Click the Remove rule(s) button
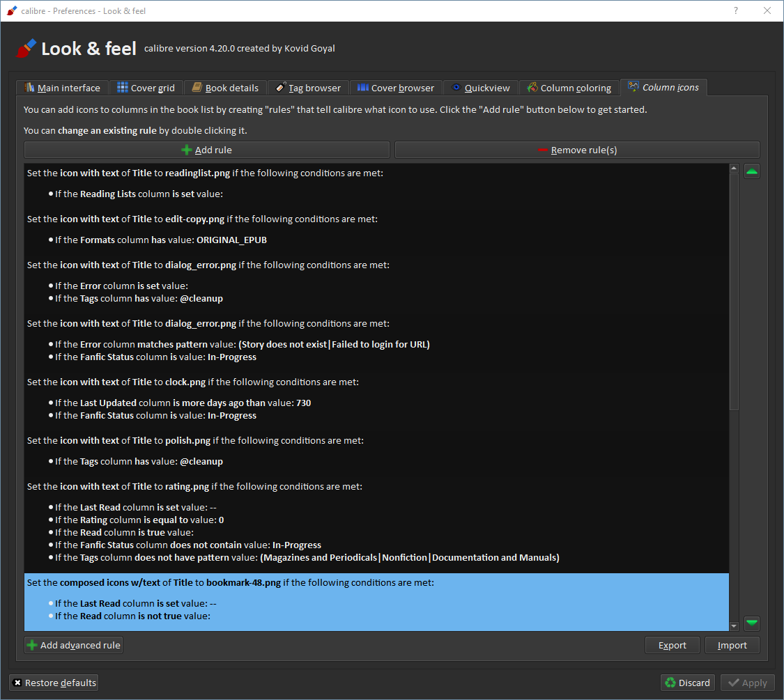The height and width of the screenshot is (700, 784). click(577, 150)
